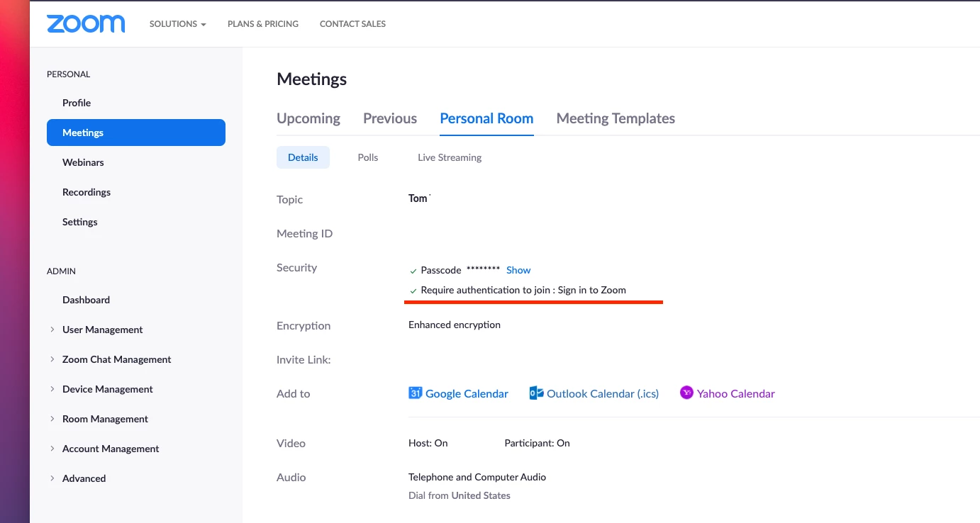Open Plans & Pricing page
The image size is (980, 523).
pos(263,23)
